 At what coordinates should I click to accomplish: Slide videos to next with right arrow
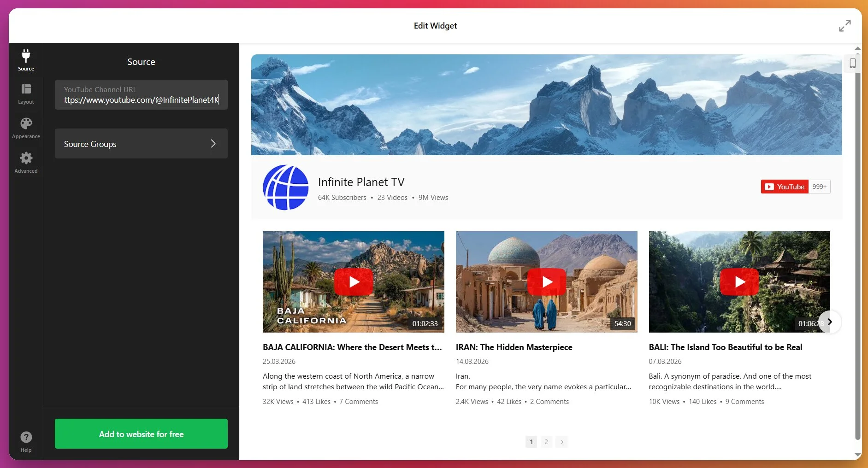(x=830, y=322)
